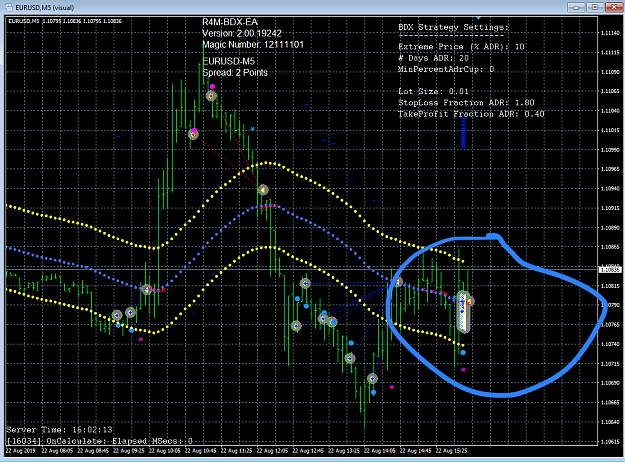Click the 1.11140 price axis label
Viewport: 625px width, 462px height.
coord(610,33)
